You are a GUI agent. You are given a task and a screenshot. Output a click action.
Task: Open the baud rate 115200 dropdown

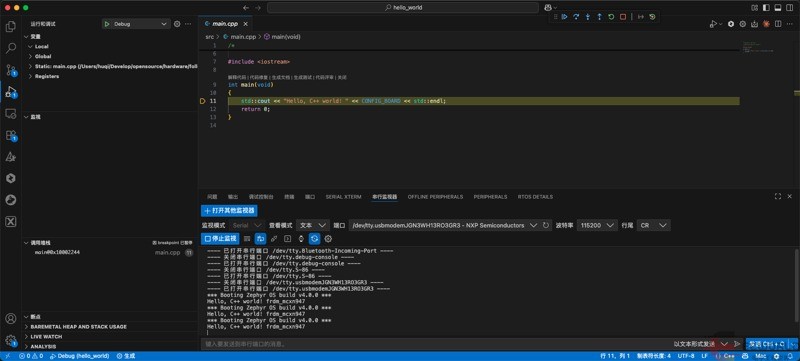[x=597, y=225]
